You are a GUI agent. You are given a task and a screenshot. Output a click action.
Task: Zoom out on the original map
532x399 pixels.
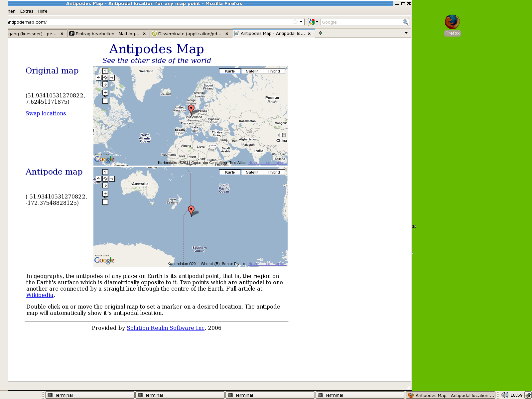click(105, 101)
